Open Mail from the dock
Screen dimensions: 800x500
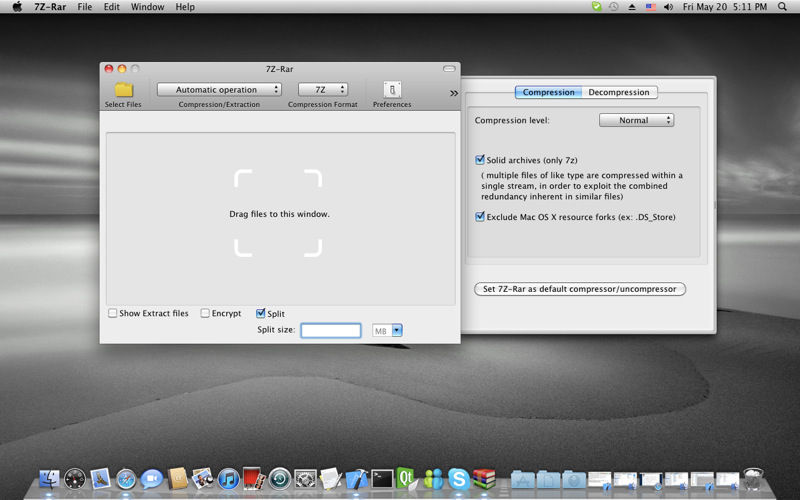pos(101,480)
